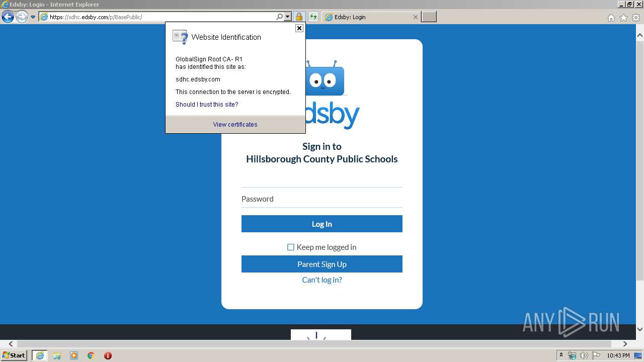Screen dimensions: 644x362
Task: Click the Show desktop monitor icon in tray
Action: point(638,355)
